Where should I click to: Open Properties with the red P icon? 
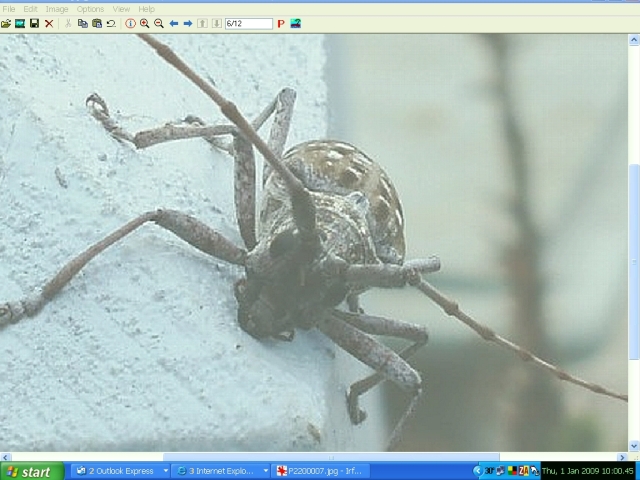[x=281, y=23]
